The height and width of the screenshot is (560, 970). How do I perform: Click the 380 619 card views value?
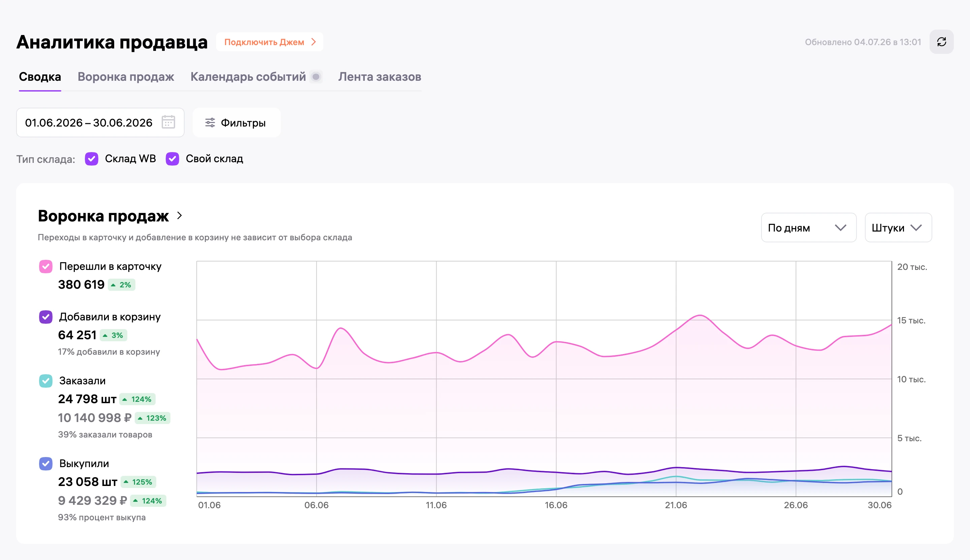point(81,285)
